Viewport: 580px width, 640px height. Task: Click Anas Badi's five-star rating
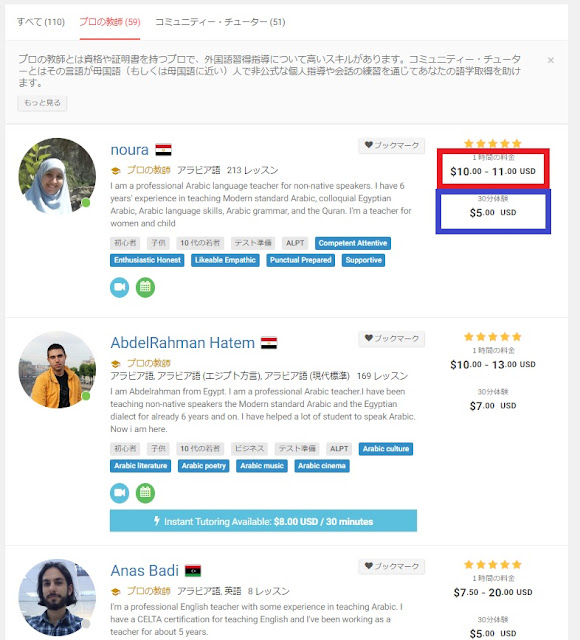493,564
